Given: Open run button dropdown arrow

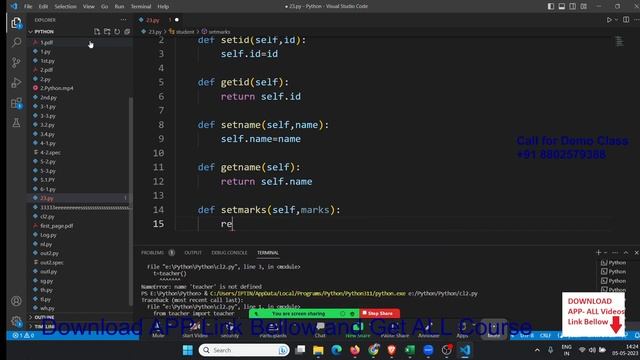Looking at the screenshot, I should coord(616,20).
